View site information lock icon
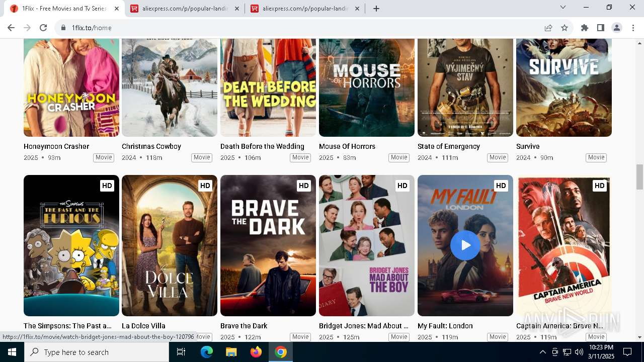Screen dimensions: 644x362 [63, 28]
